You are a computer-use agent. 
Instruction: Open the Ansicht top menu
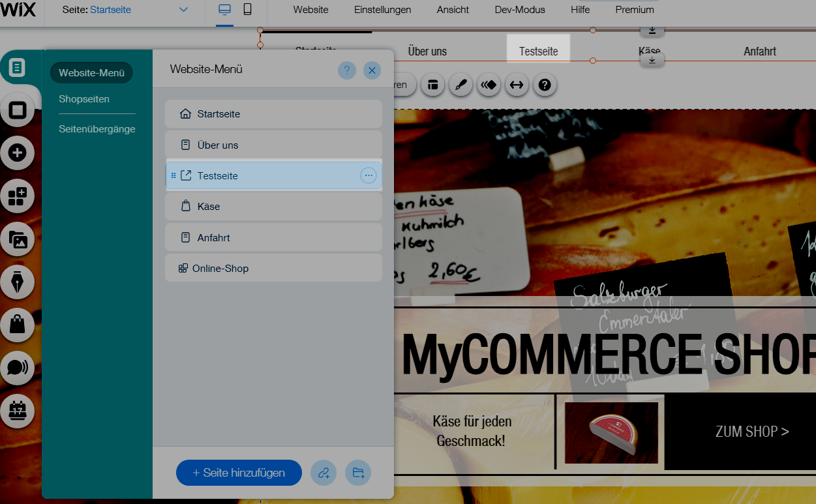click(453, 10)
